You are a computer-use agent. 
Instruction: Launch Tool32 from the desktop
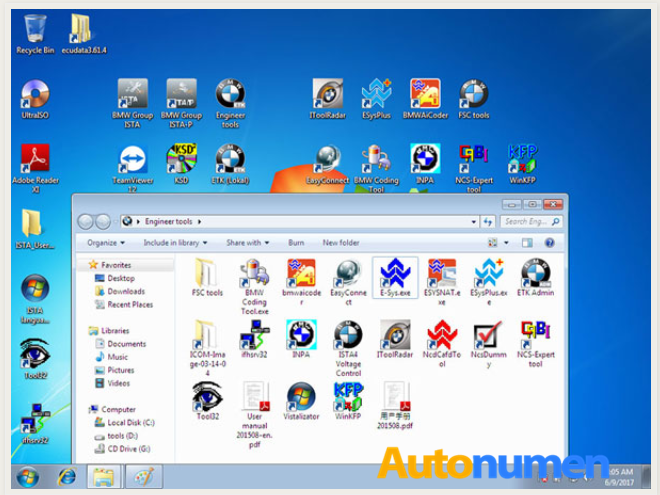(35, 359)
